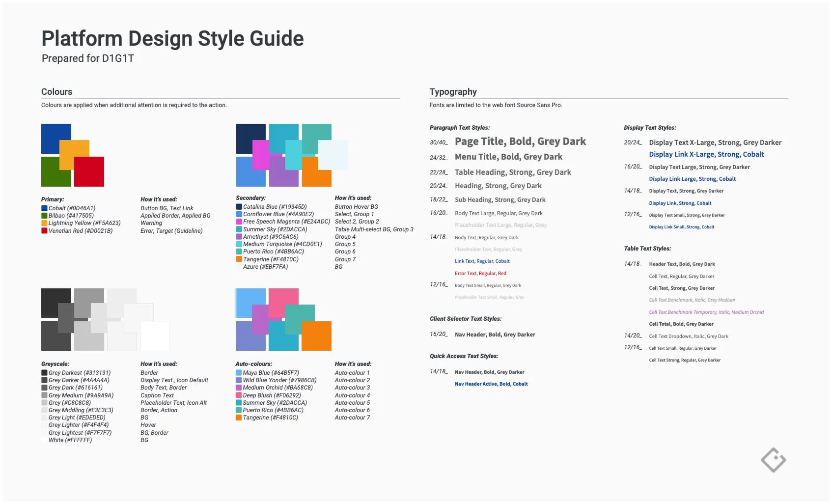
Task: Click 'Nav Header Active, Bold, Cobalt'
Action: coord(491,384)
